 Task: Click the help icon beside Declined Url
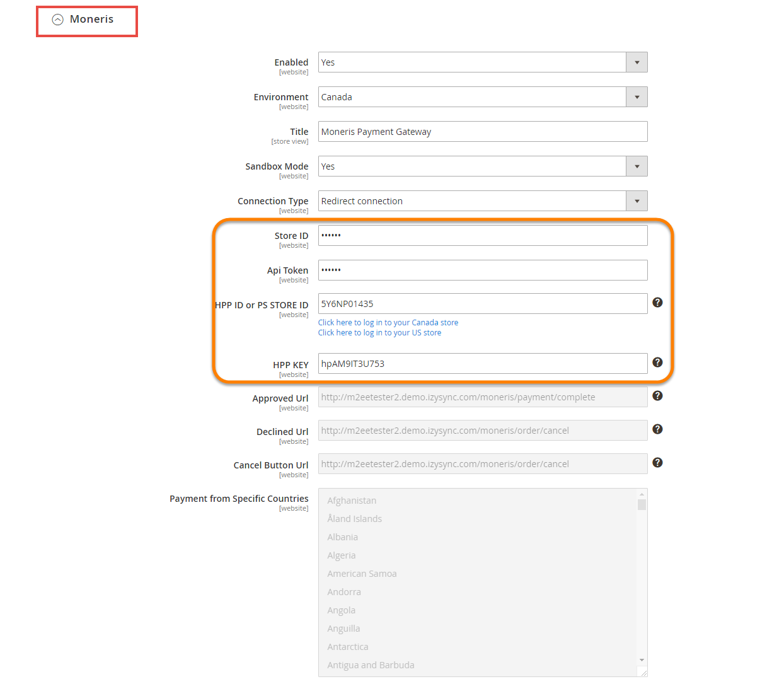pos(657,429)
